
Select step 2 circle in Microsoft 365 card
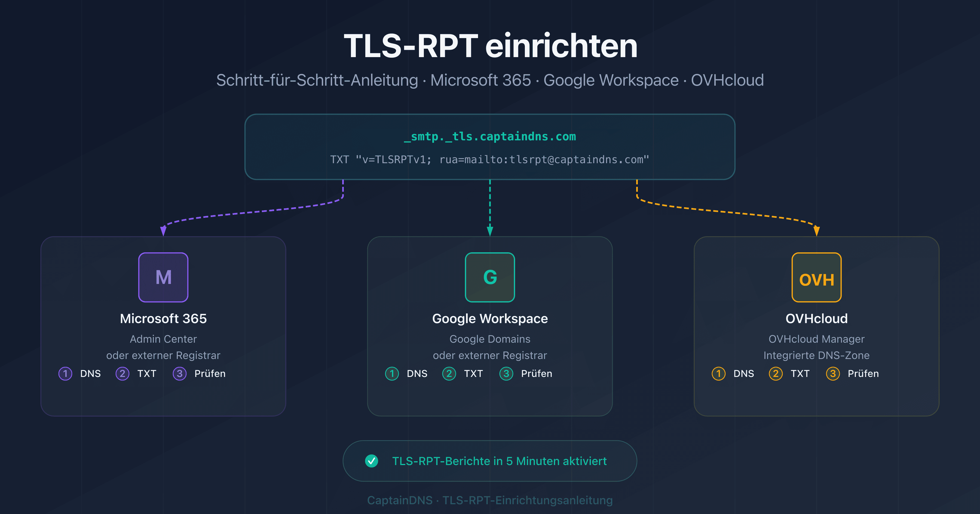coord(122,373)
